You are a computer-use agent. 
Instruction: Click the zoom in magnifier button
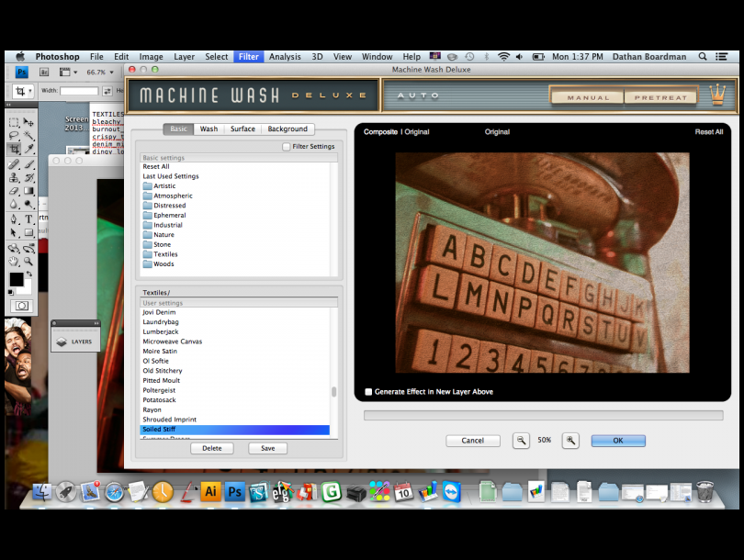tap(571, 441)
